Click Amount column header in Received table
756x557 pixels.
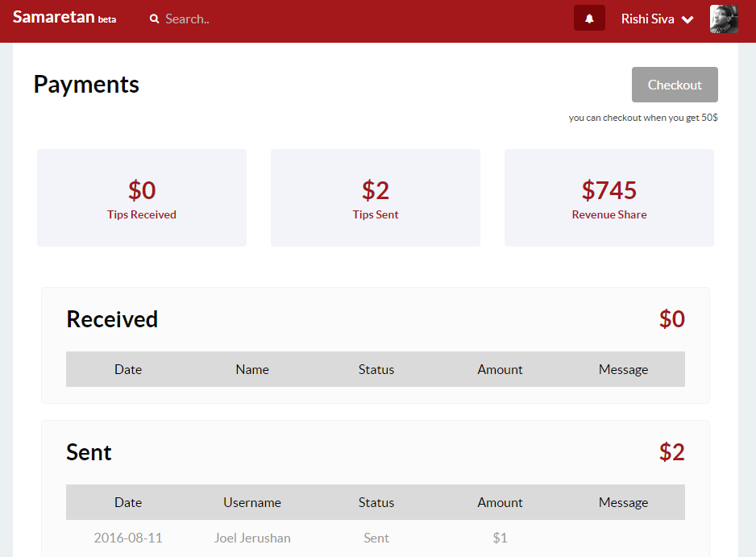[x=500, y=369]
